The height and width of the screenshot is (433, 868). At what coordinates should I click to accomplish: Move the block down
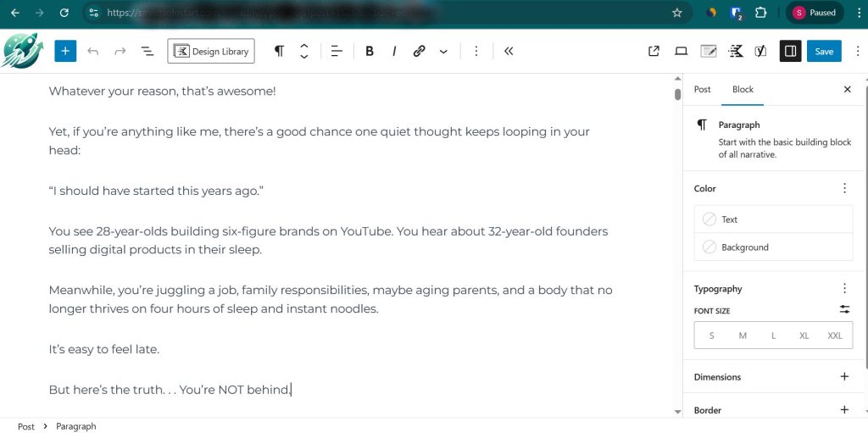[304, 57]
